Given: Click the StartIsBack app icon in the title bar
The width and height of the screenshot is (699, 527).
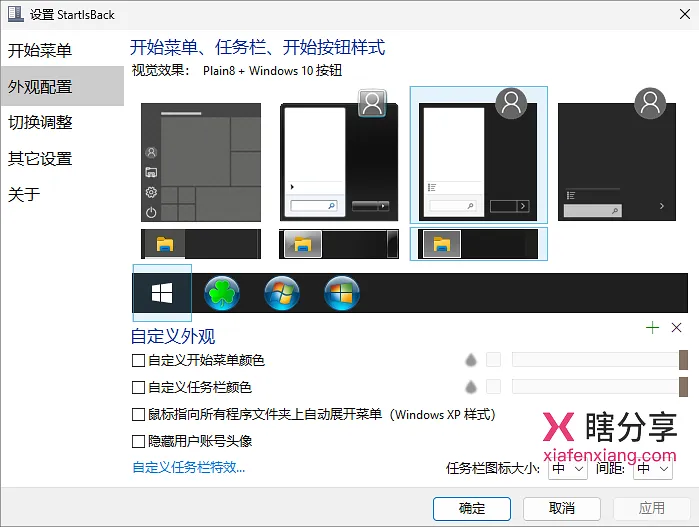Looking at the screenshot, I should tap(16, 14).
